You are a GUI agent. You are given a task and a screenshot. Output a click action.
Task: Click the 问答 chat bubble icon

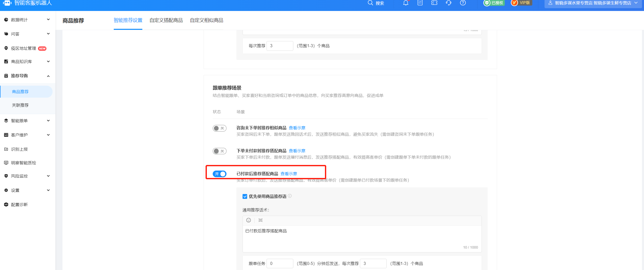6,34
